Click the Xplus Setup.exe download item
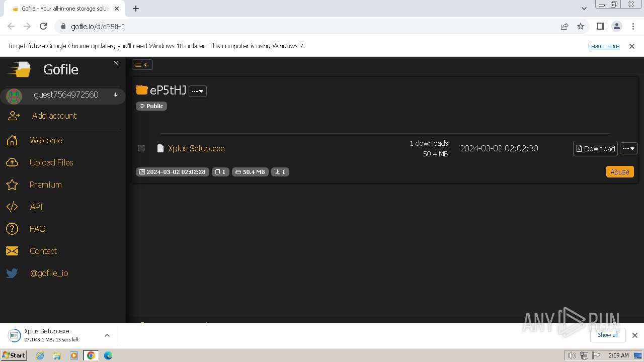The height and width of the screenshot is (362, 644). tap(53, 335)
